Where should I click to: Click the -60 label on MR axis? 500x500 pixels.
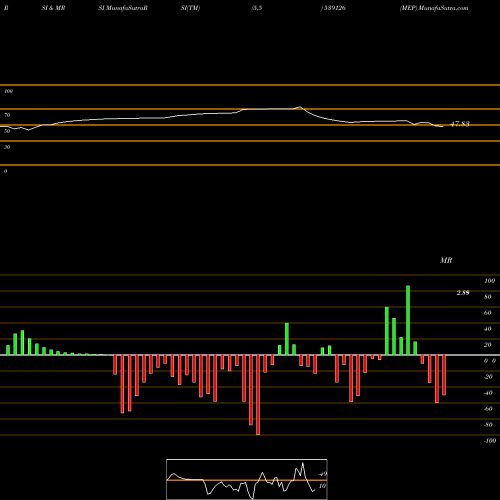coord(488,409)
